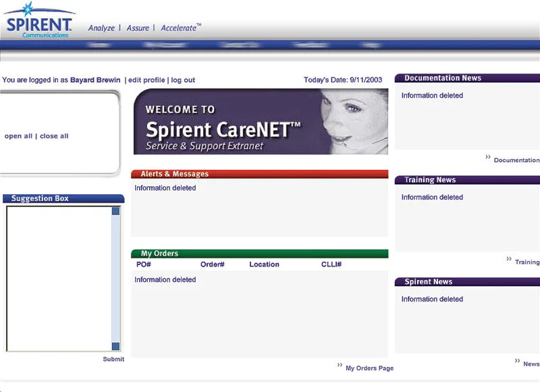Open the Training link under Training News

coord(527,262)
